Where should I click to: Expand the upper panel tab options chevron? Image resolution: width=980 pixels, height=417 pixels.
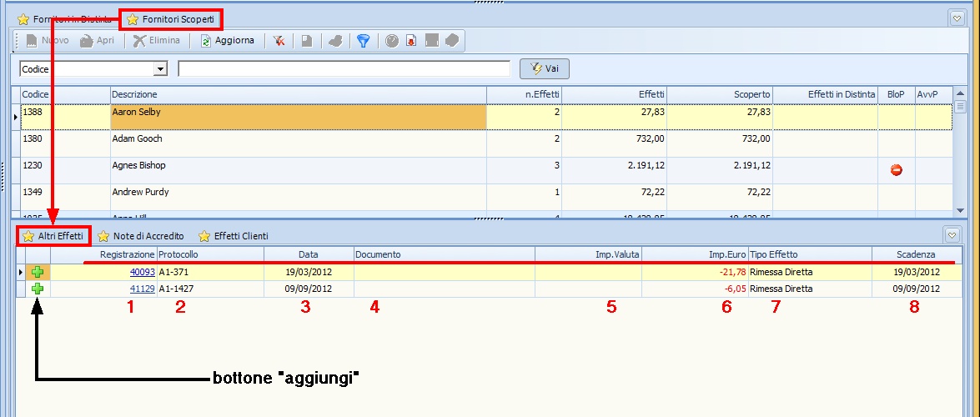coord(957,18)
